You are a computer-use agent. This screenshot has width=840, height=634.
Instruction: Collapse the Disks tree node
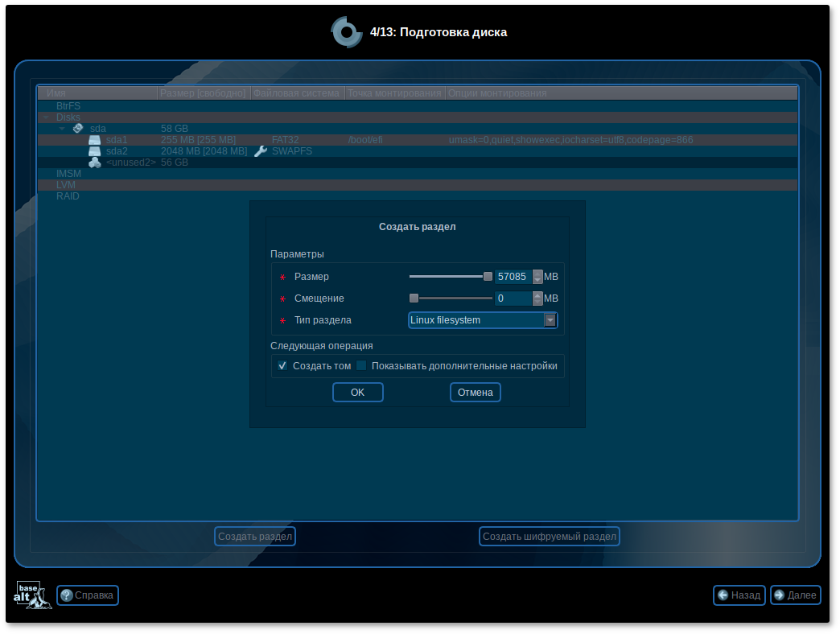(x=47, y=117)
